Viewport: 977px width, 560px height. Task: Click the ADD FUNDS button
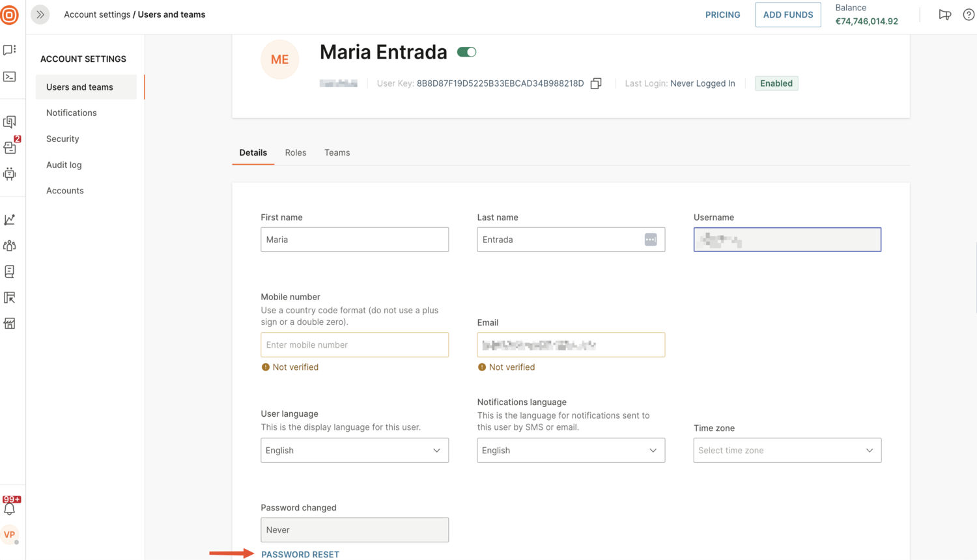click(x=787, y=14)
